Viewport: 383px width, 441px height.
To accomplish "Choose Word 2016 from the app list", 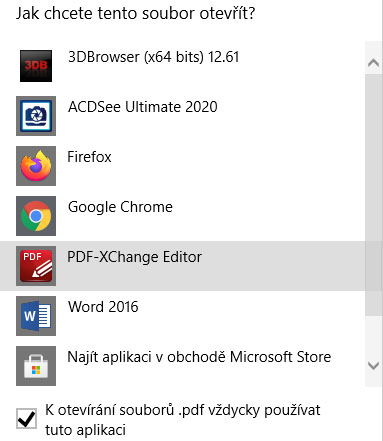I will 182,316.
